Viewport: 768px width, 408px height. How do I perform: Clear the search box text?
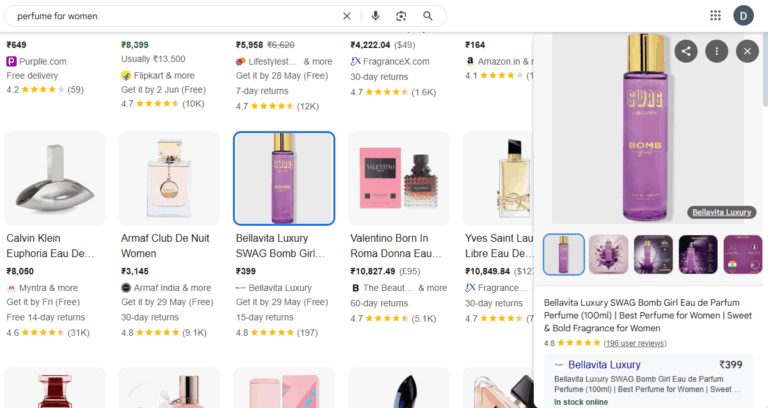coord(347,16)
